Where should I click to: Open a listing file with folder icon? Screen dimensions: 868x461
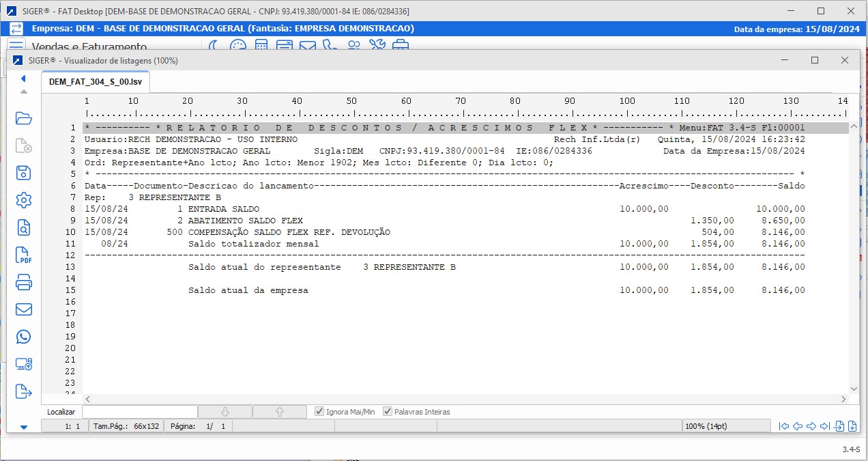24,118
